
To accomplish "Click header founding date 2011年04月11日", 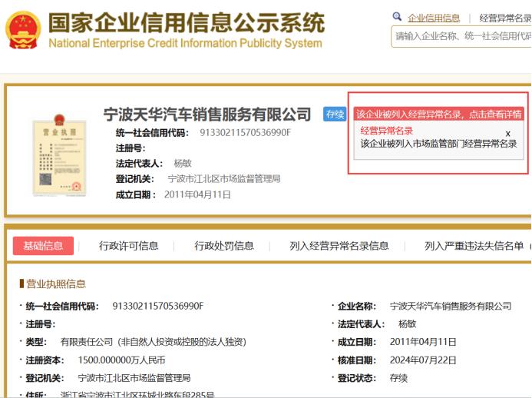I will tap(197, 194).
